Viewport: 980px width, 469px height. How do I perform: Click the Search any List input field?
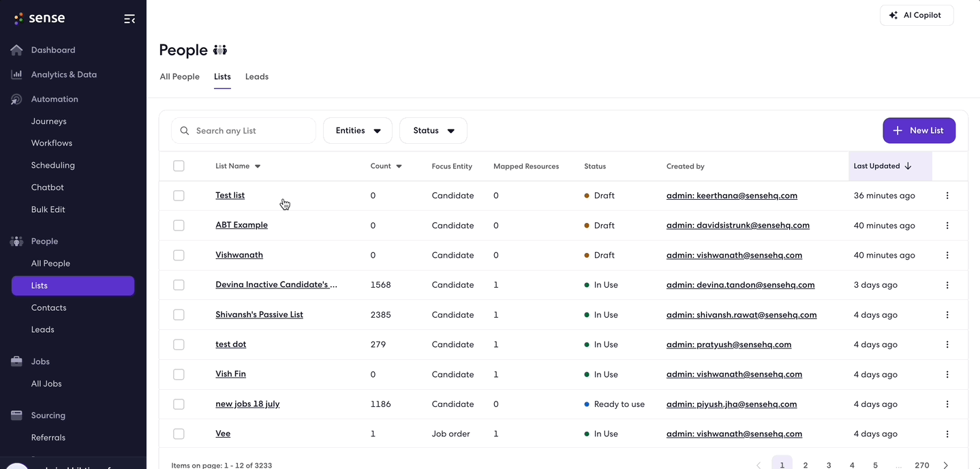[x=243, y=131]
